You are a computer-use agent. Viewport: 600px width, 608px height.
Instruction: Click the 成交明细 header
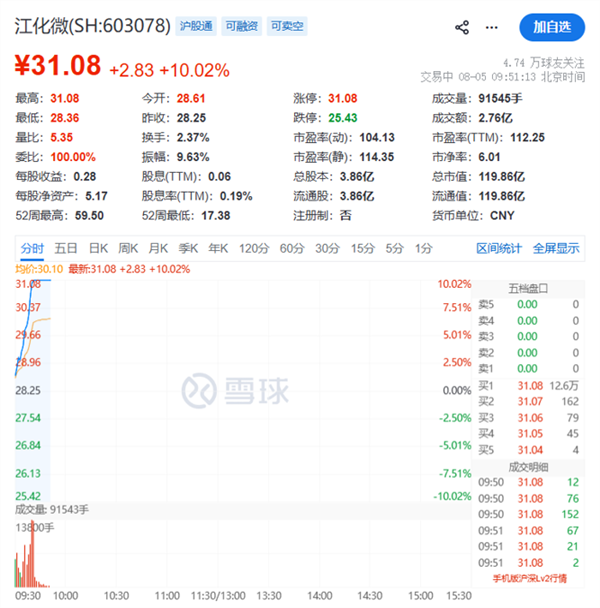(x=528, y=467)
